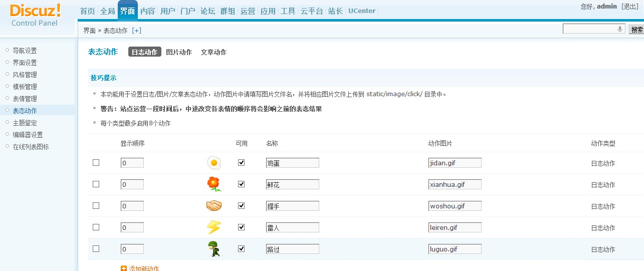644x271 pixels.
Task: Click the 添加新动作 link
Action: 144,268
